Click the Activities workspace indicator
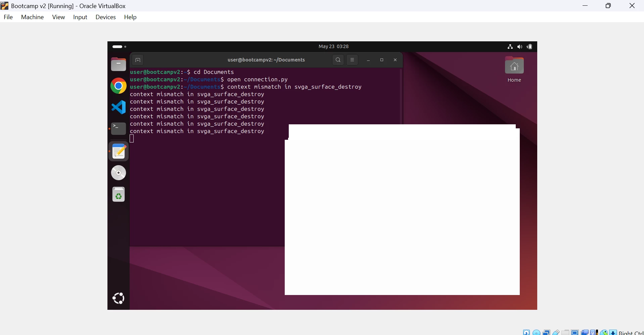 click(119, 47)
